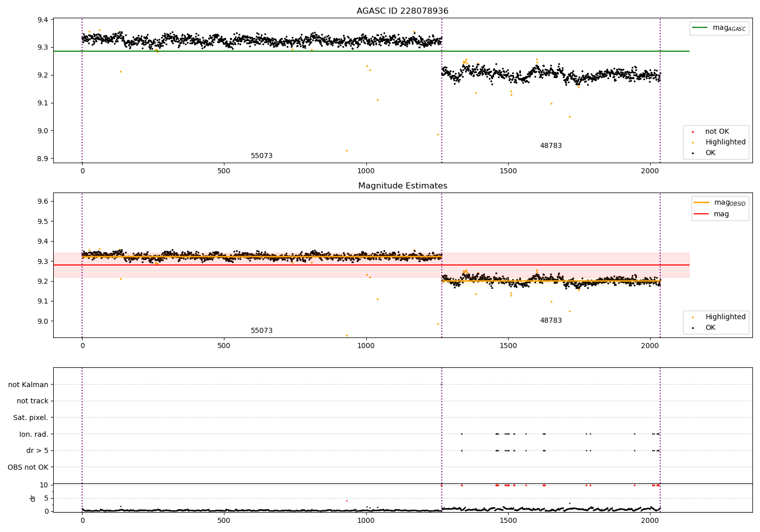
Task: Click the "10" tick on the dr axis
Action: 44,485
